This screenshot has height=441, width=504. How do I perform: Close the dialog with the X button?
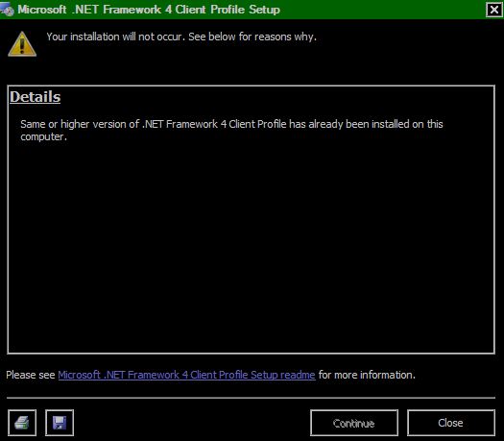pyautogui.click(x=493, y=10)
